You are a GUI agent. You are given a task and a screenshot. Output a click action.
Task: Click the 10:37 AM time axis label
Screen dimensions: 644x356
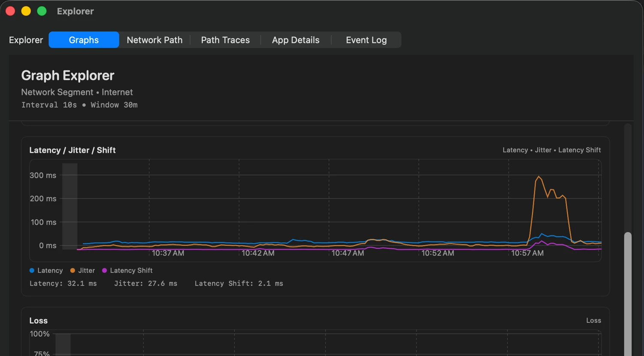click(168, 253)
